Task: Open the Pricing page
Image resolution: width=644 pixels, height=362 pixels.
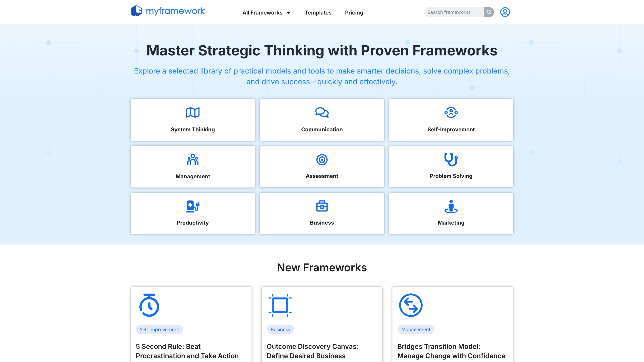Action: 354,13
